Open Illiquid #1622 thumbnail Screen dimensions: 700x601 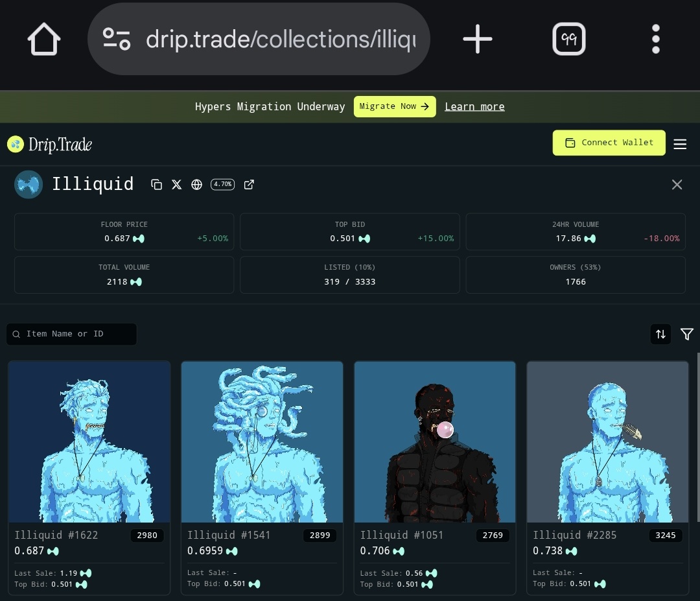click(x=89, y=442)
